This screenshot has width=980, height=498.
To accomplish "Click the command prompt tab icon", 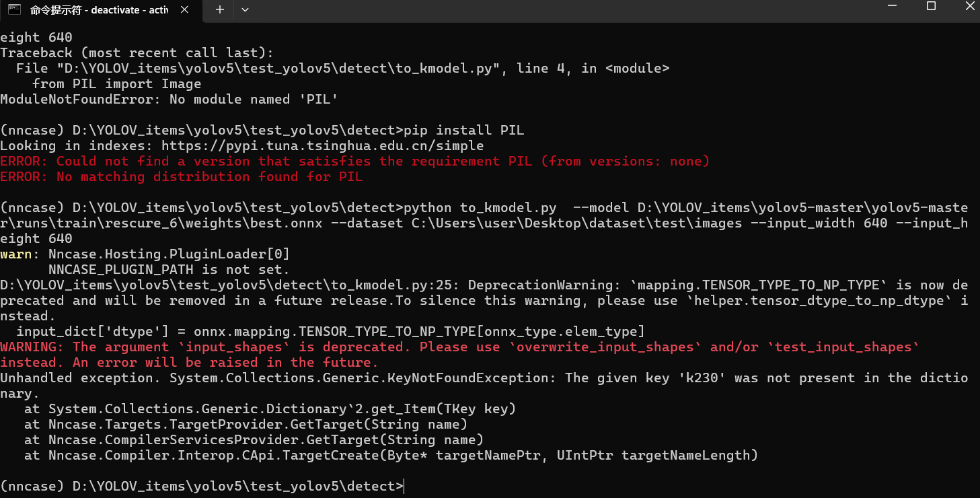I will [x=13, y=9].
